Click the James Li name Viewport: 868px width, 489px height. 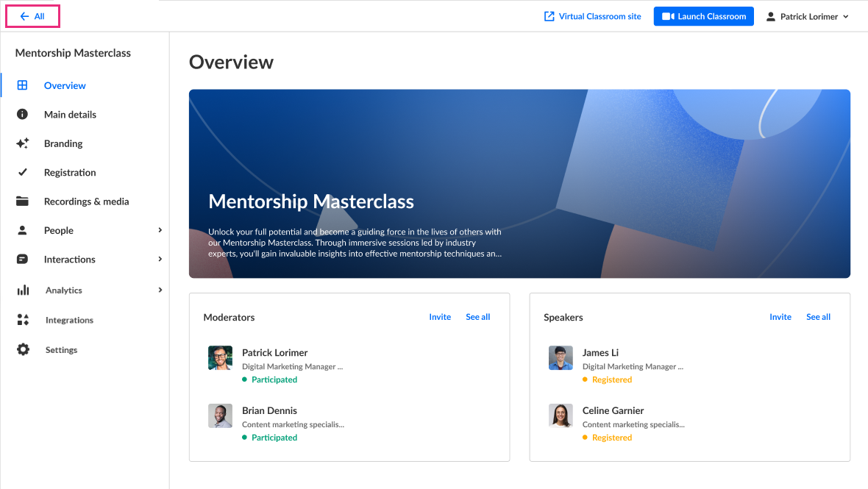coord(601,352)
